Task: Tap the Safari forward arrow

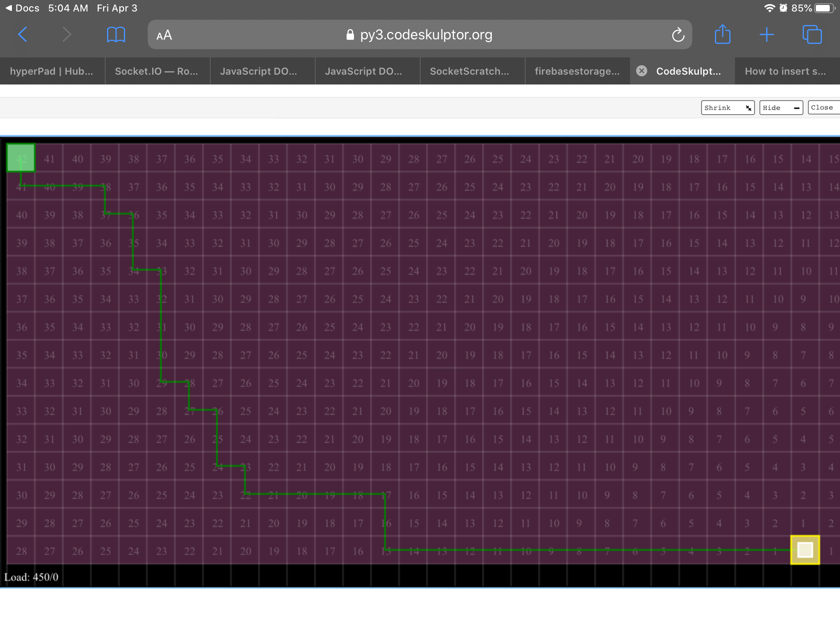Action: [66, 34]
